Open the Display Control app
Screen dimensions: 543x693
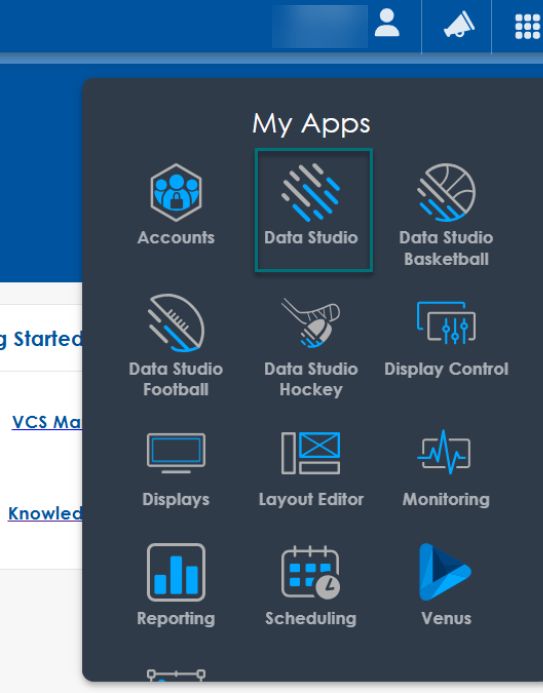[x=446, y=339]
